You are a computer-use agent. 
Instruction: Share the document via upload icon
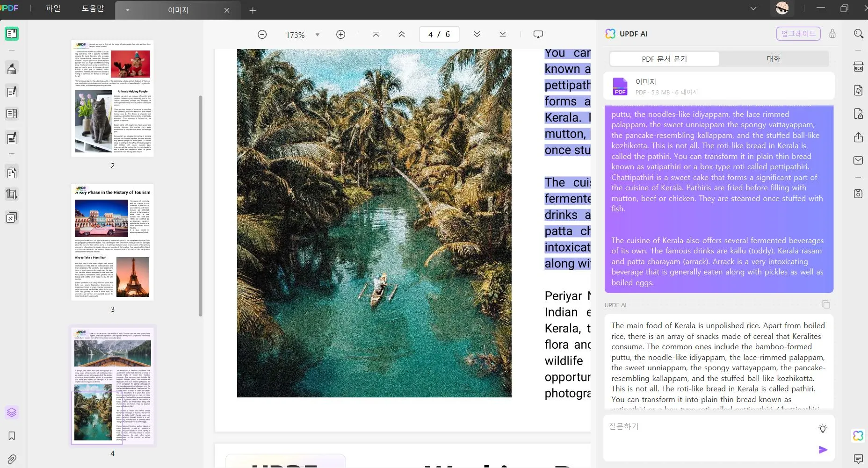tap(858, 137)
